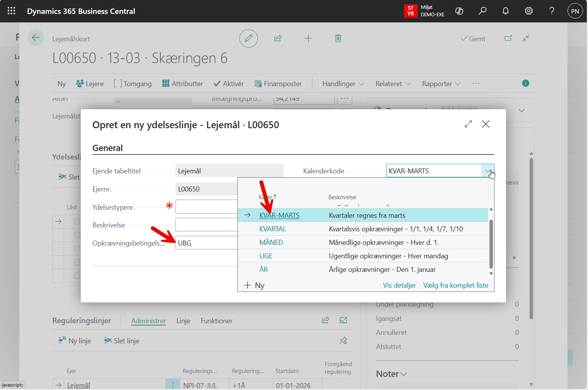Open Finansposter action
The height and width of the screenshot is (390, 588).
point(278,84)
